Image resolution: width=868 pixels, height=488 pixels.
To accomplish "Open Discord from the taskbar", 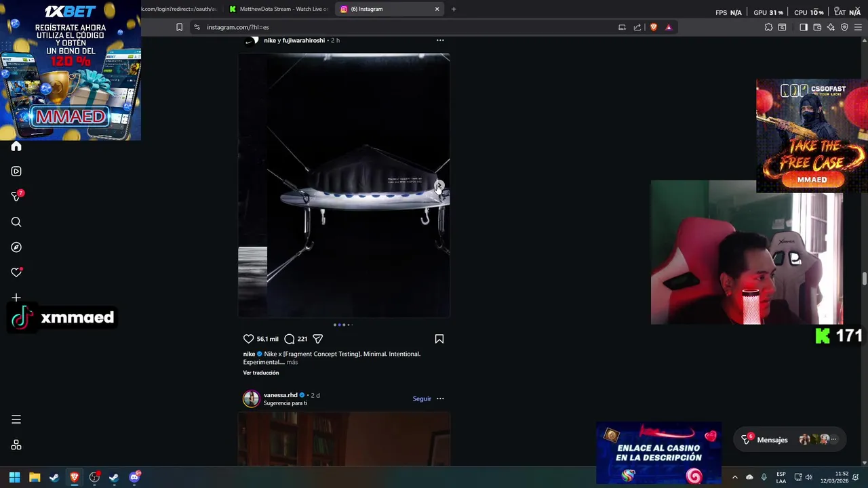I will (134, 477).
